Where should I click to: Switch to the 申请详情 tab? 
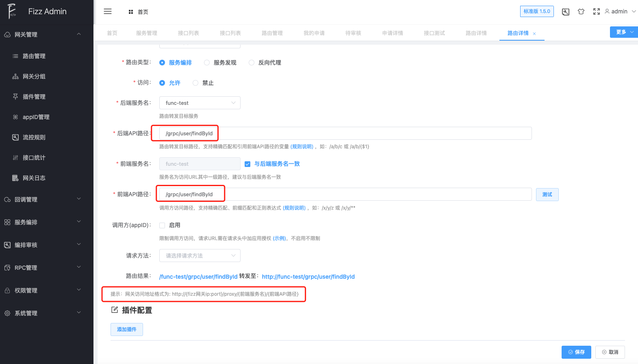tap(393, 33)
